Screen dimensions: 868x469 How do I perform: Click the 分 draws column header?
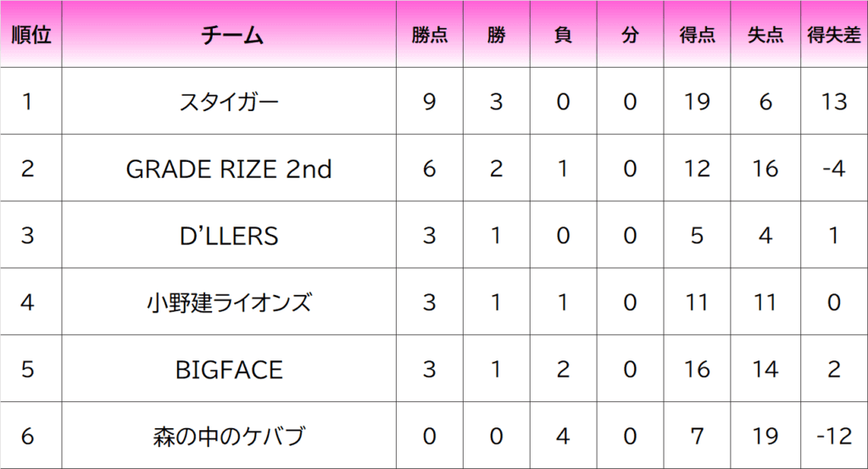tap(630, 34)
